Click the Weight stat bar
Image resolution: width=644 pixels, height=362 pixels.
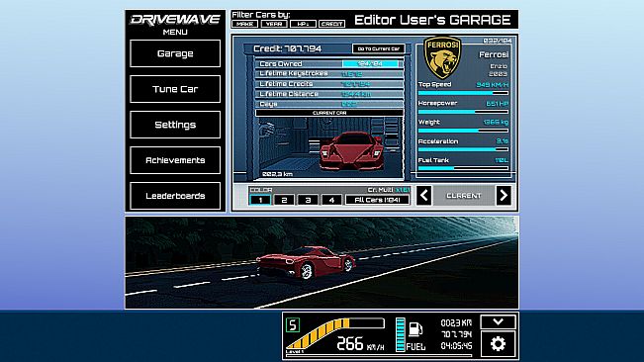(463, 131)
